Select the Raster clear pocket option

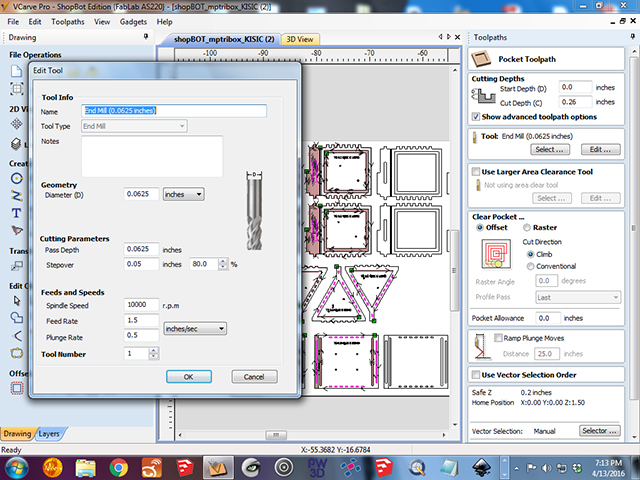coord(527,228)
